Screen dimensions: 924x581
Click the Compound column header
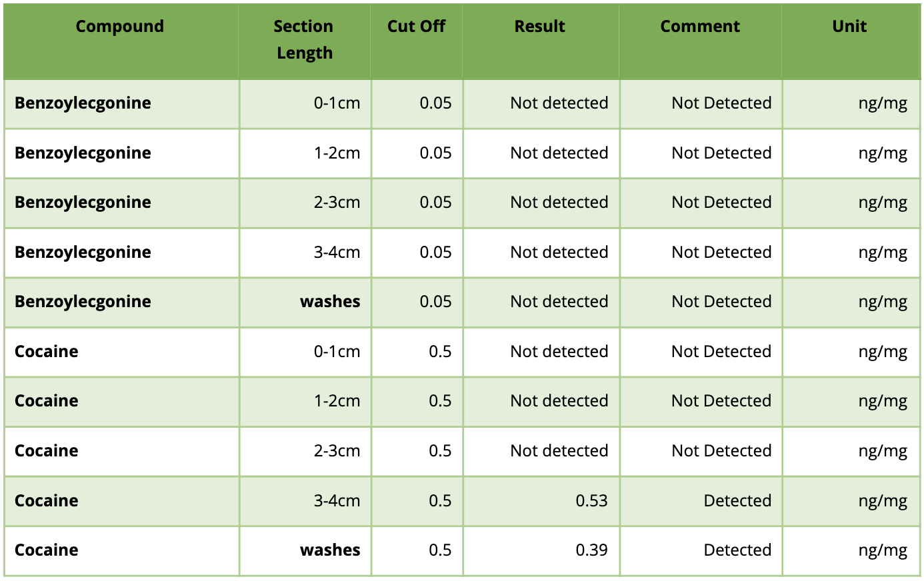click(x=120, y=27)
